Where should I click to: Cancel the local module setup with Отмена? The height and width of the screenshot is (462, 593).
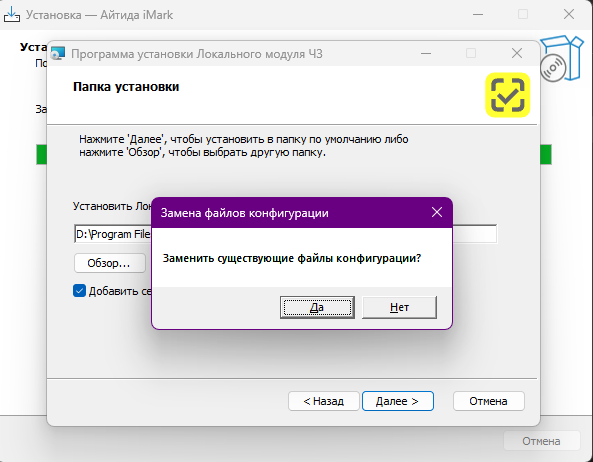point(489,401)
